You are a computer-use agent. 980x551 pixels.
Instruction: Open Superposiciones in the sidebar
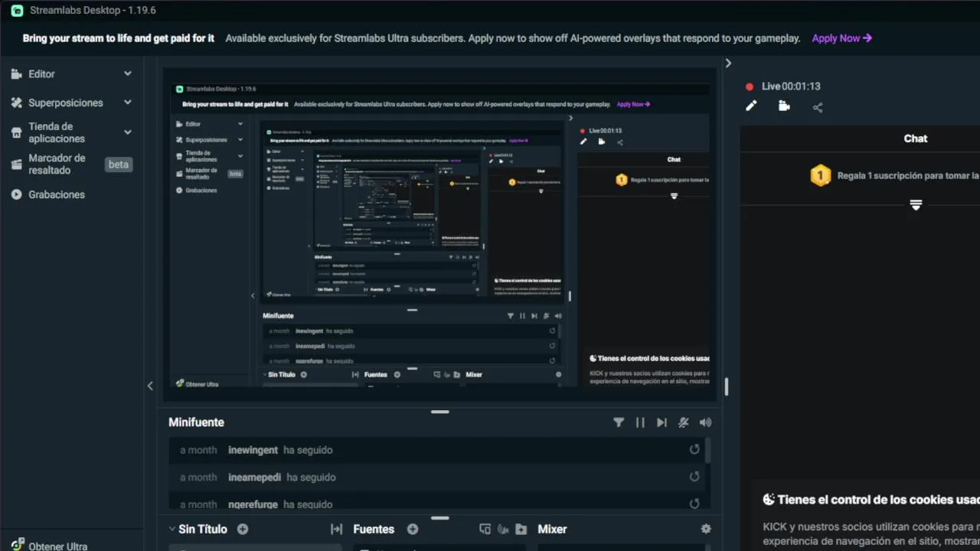(x=66, y=103)
